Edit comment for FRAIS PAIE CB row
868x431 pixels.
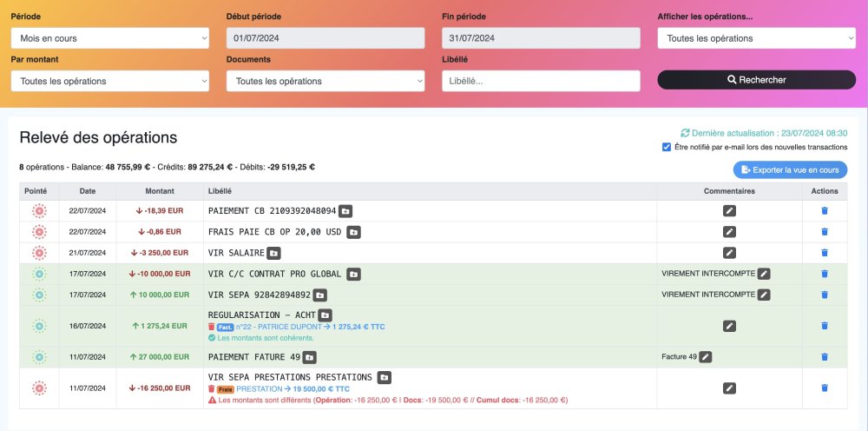(729, 232)
